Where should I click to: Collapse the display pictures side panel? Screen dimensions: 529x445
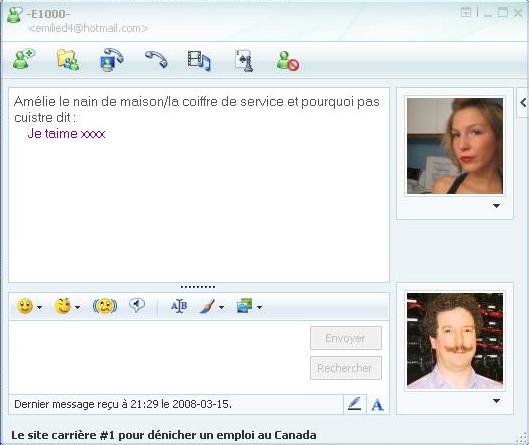click(523, 103)
